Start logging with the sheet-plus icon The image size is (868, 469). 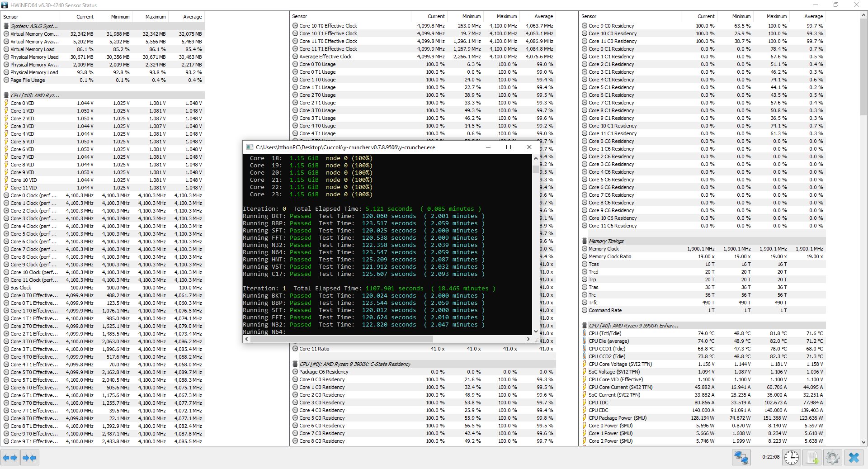812,458
